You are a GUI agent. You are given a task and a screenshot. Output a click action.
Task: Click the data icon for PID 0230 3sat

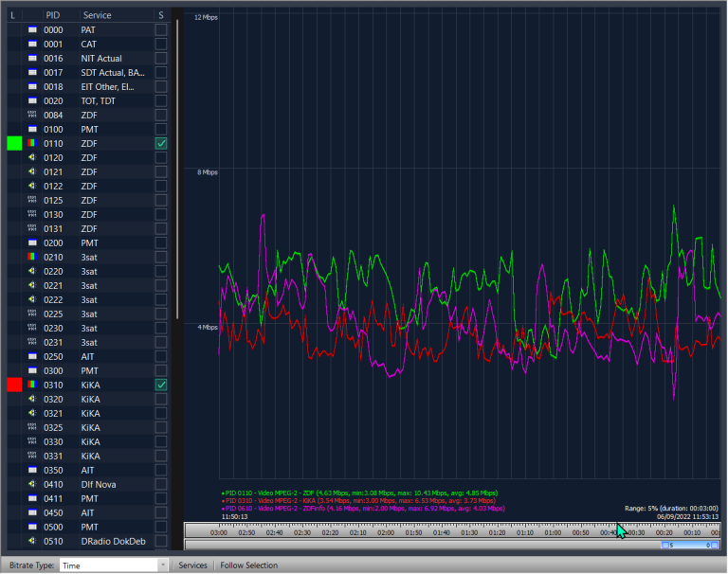(x=32, y=328)
